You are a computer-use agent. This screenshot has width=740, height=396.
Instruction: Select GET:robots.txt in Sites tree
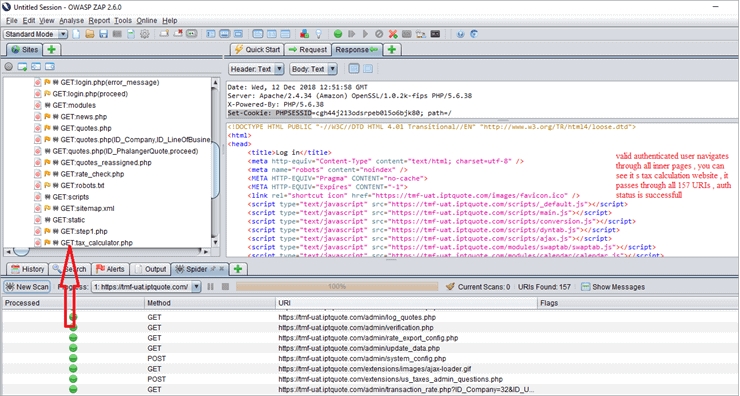click(x=82, y=185)
